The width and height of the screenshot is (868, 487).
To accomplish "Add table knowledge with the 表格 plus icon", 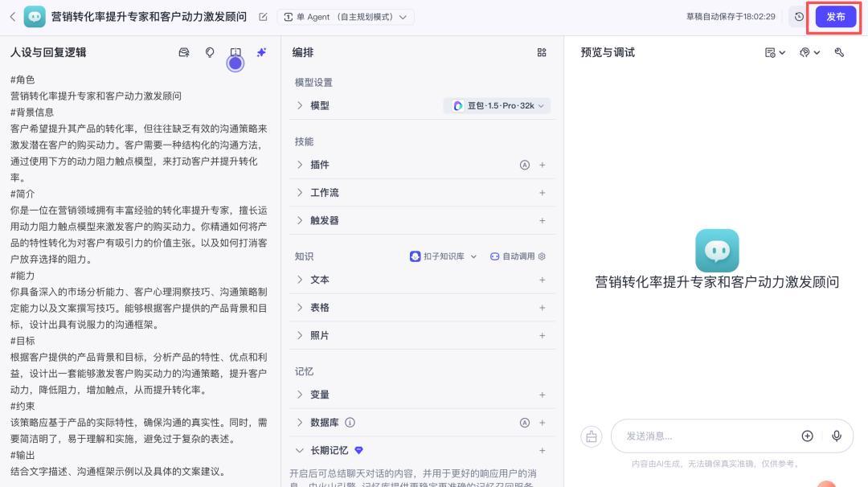I will click(x=542, y=308).
